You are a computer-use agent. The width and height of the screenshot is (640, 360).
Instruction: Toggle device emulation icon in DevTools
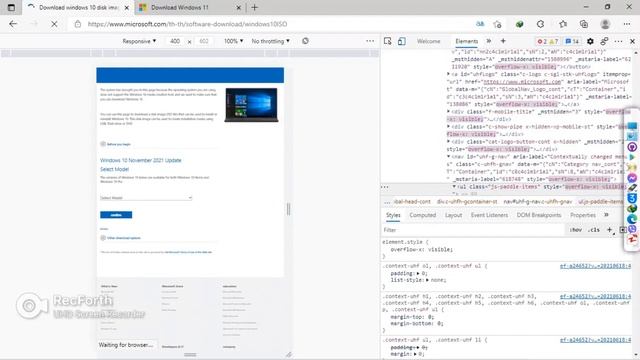402,41
